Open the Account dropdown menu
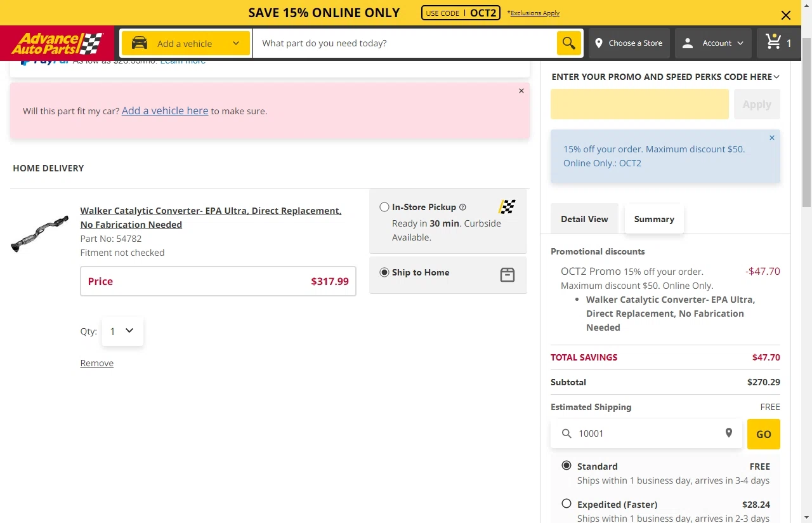 pos(713,43)
